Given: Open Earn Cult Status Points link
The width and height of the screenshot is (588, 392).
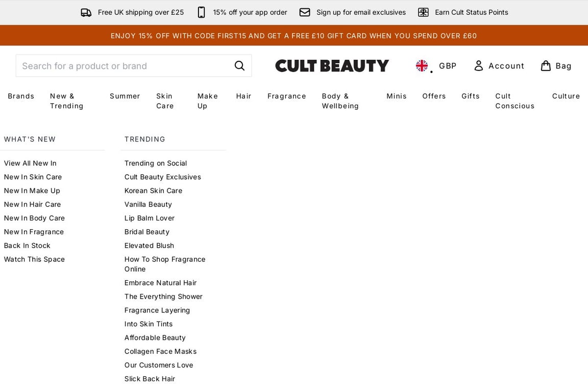Looking at the screenshot, I should (x=472, y=12).
